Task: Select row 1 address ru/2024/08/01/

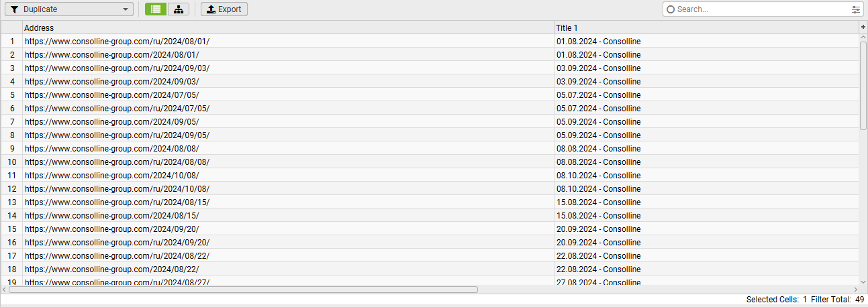Action: coord(117,41)
